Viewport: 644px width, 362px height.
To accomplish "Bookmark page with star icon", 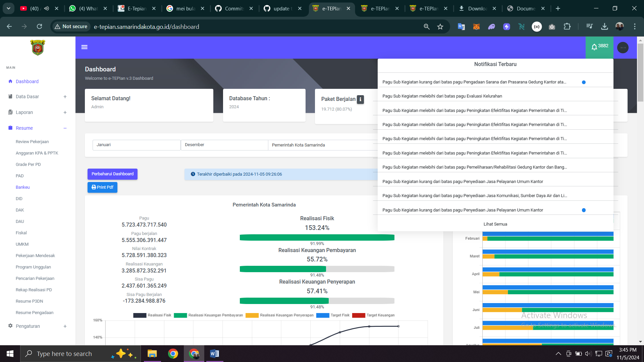I will (x=440, y=27).
